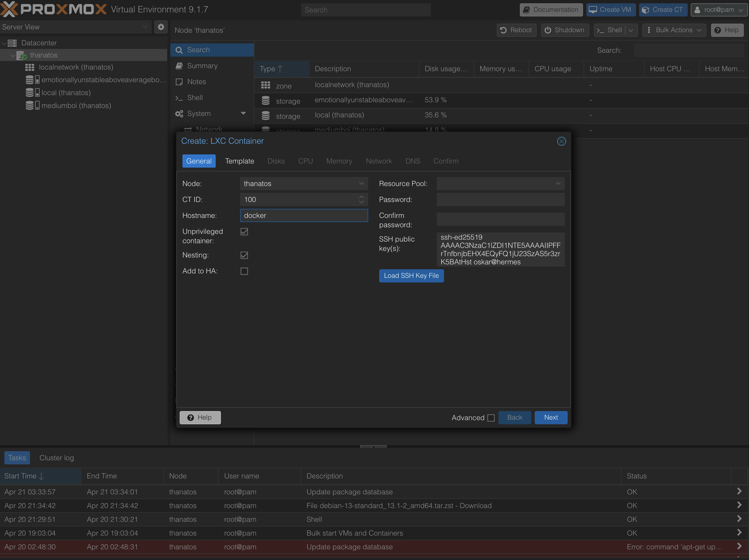The width and height of the screenshot is (749, 560).
Task: Switch to the Cluster log tab
Action: coord(57,458)
